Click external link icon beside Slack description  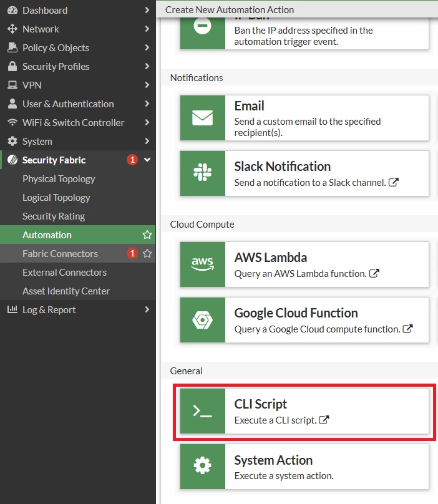point(394,182)
